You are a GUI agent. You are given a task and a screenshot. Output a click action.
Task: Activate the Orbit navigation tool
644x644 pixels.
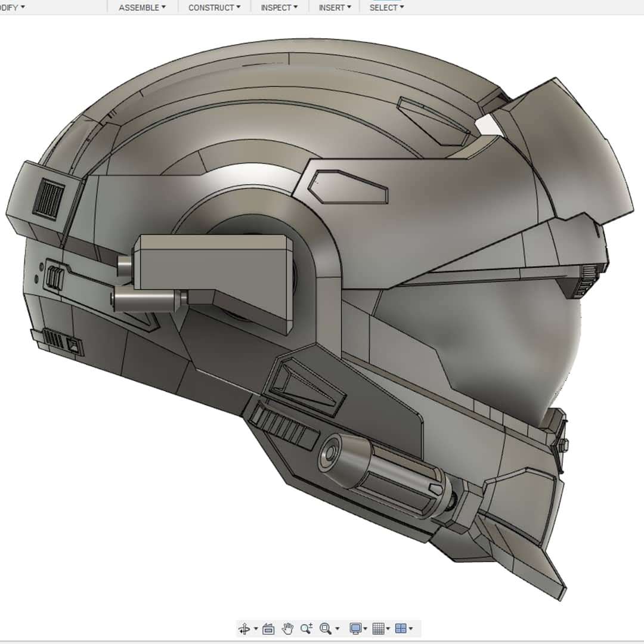(x=244, y=628)
